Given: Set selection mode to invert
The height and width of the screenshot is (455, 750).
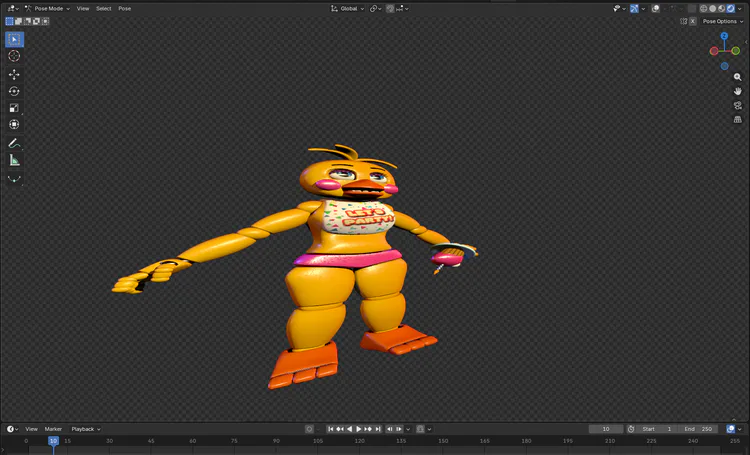Looking at the screenshot, I should [x=36, y=21].
